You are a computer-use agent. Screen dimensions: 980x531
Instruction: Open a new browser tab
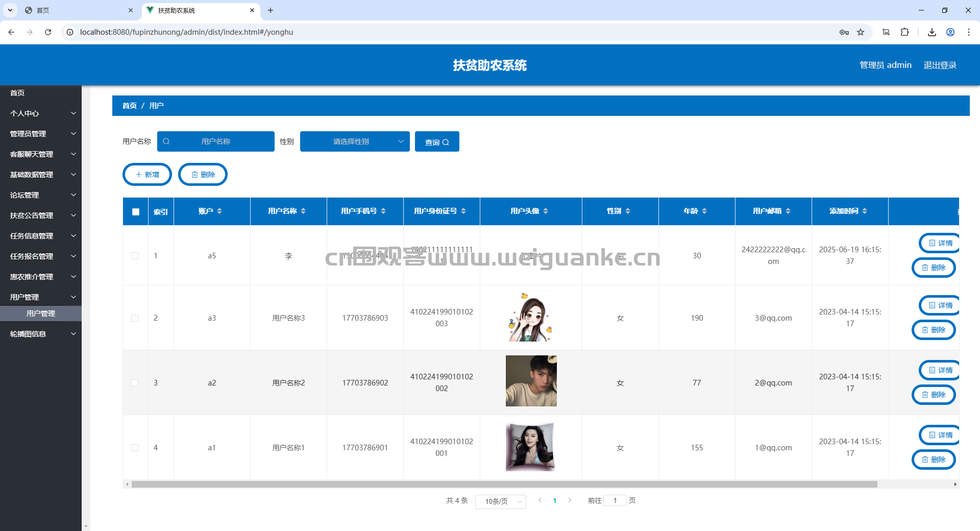pyautogui.click(x=271, y=10)
